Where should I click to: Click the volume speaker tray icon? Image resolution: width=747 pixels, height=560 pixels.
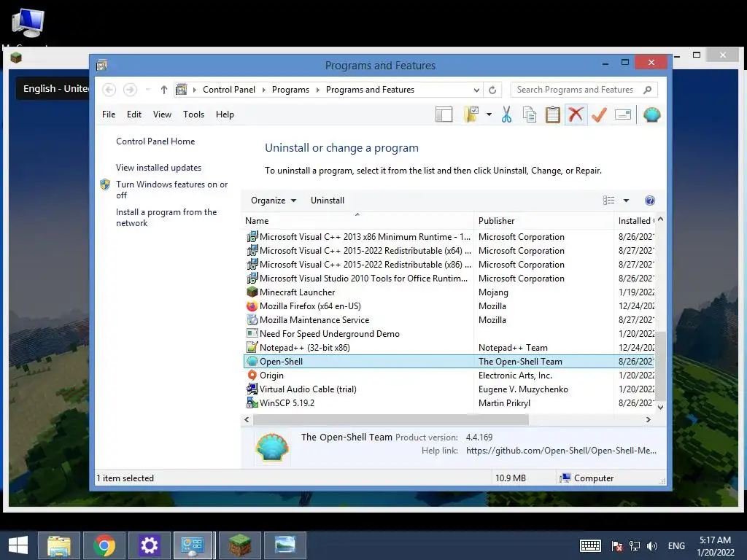(x=651, y=546)
